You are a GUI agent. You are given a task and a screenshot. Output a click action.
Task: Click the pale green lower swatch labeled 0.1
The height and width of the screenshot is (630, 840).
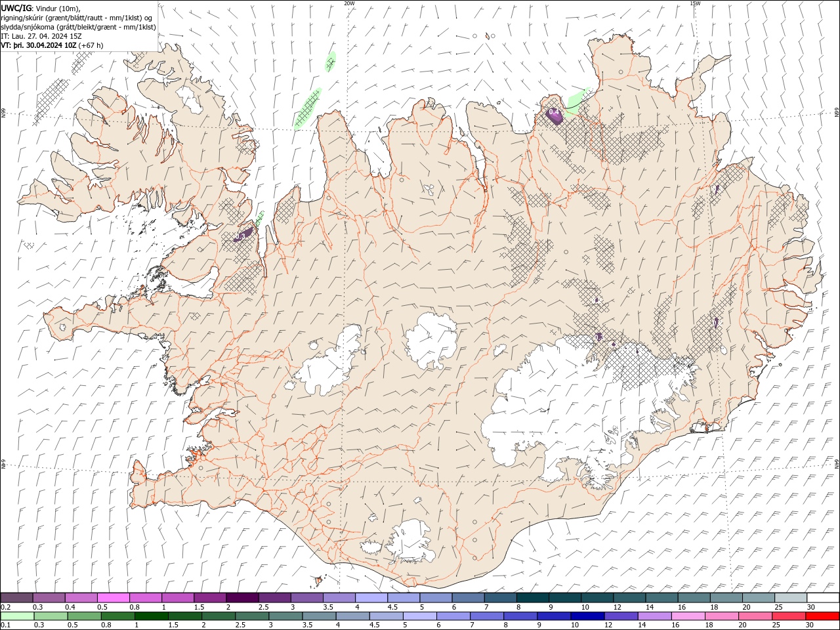(17, 616)
